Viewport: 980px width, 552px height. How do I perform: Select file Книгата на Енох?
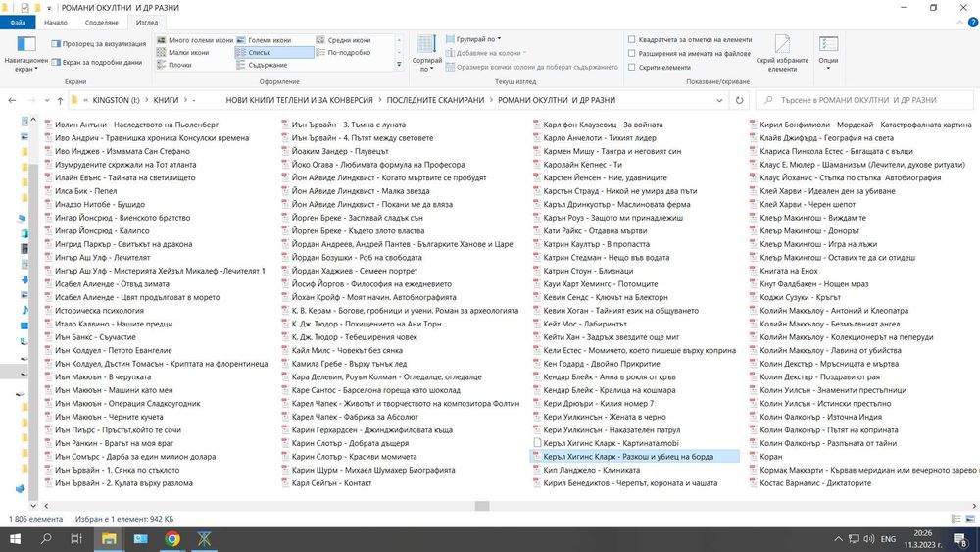(x=789, y=271)
